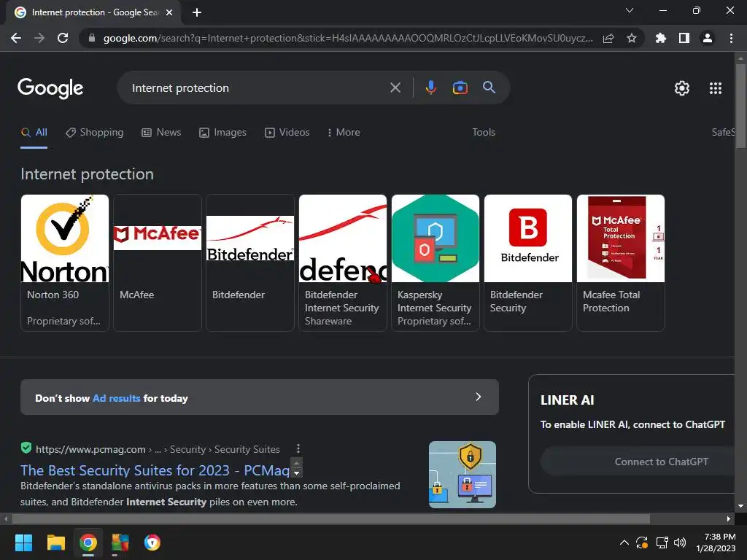
Task: Click the horizontal scrollbar left arrow
Action: click(x=6, y=518)
